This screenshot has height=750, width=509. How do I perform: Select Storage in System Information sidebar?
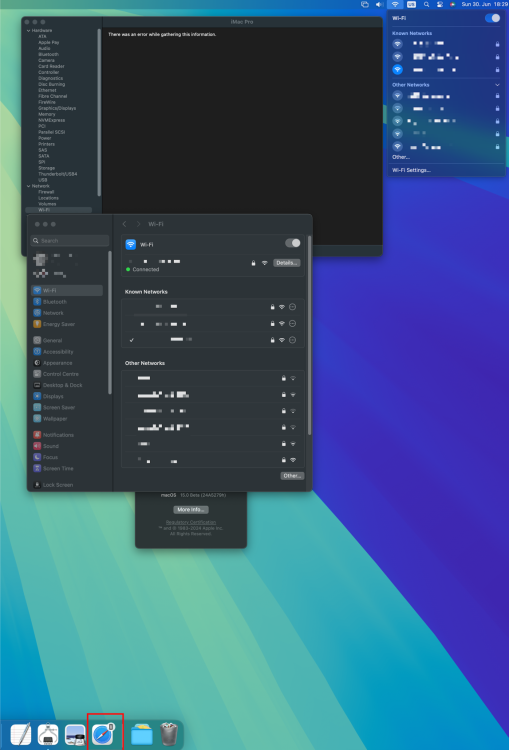click(47, 168)
